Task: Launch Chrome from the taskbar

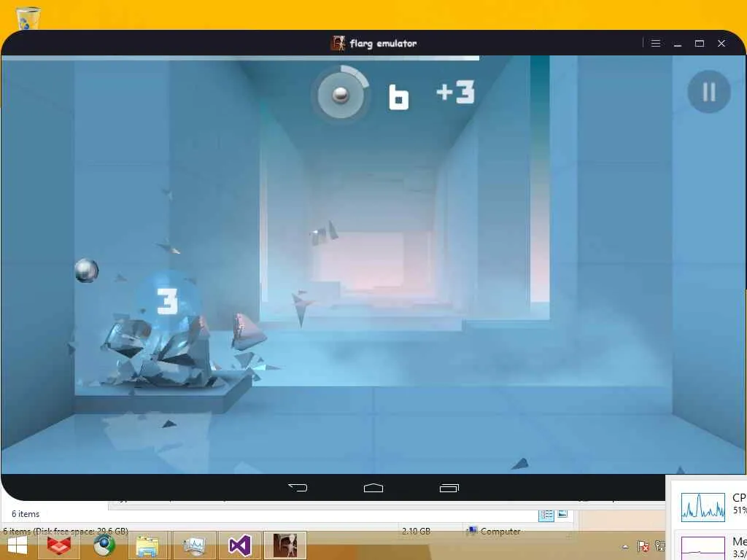Action: [x=104, y=546]
